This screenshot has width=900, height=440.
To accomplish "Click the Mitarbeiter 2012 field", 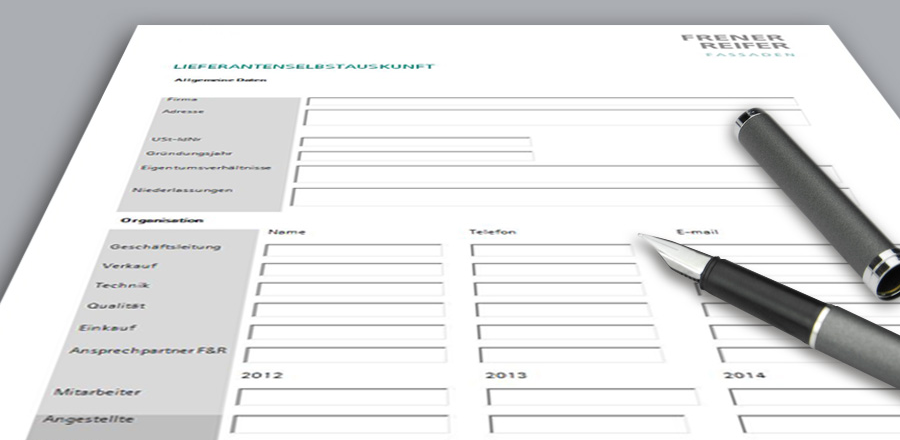I will coord(342,397).
